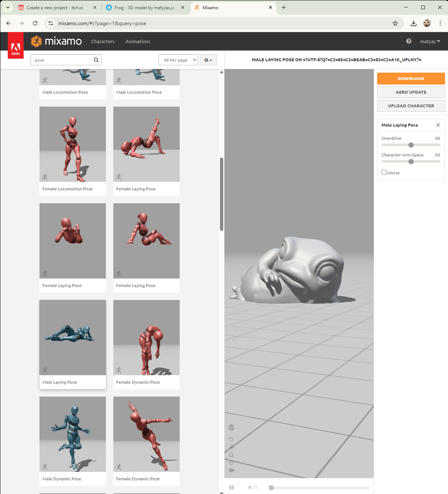
Task: Open a new browser tab
Action: tap(284, 7)
